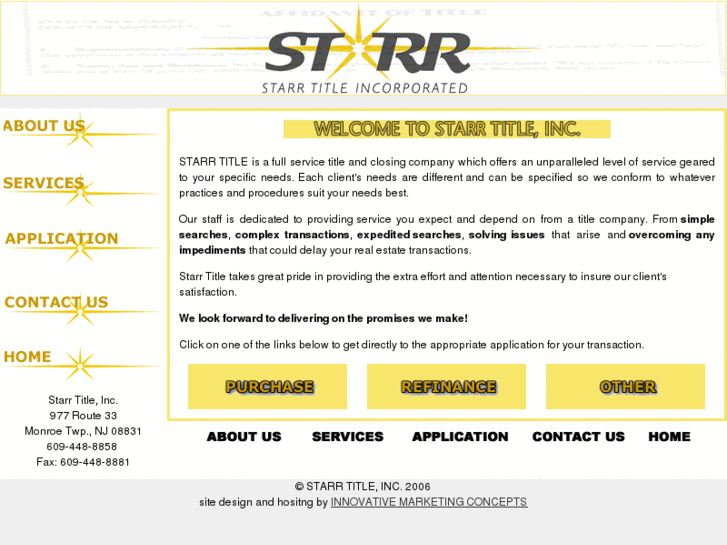Click the 'Starr Title, Inc.' sidebar name
The width and height of the screenshot is (727, 545).
[83, 400]
